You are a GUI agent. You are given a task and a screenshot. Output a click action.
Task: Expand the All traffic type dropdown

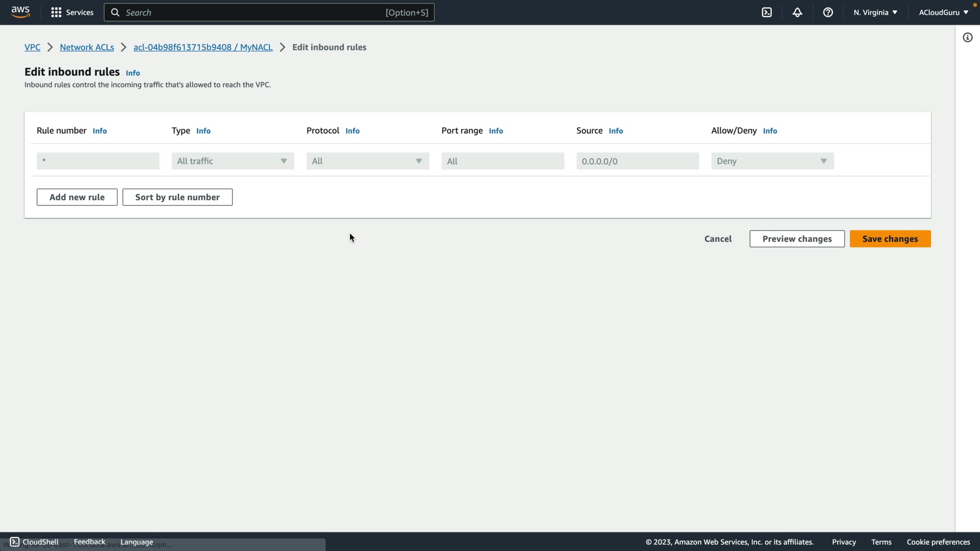pos(233,161)
